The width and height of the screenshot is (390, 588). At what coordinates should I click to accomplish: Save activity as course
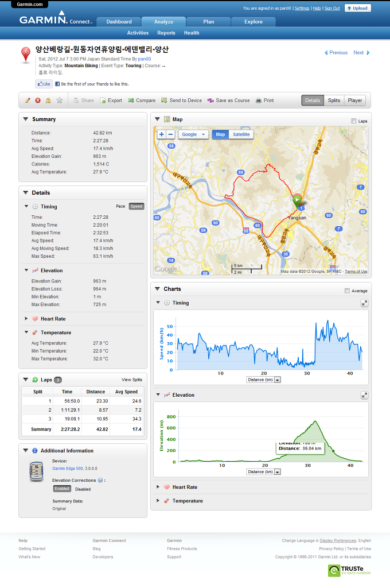[x=228, y=100]
